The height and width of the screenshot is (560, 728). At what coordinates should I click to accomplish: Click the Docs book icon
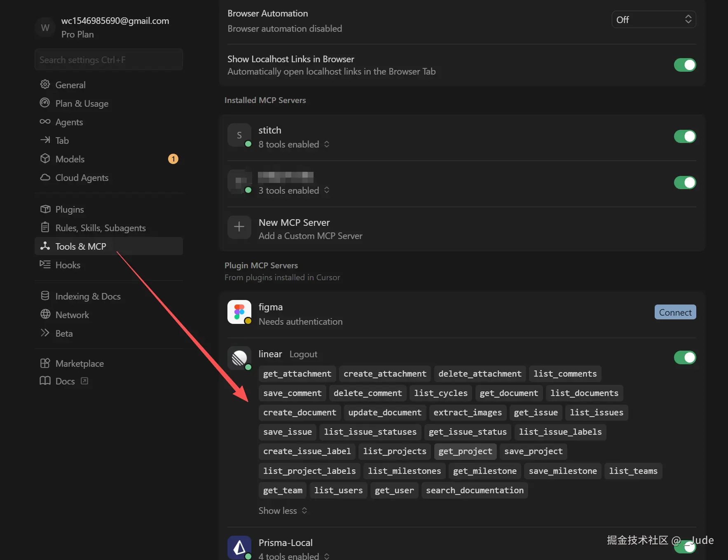coord(45,381)
